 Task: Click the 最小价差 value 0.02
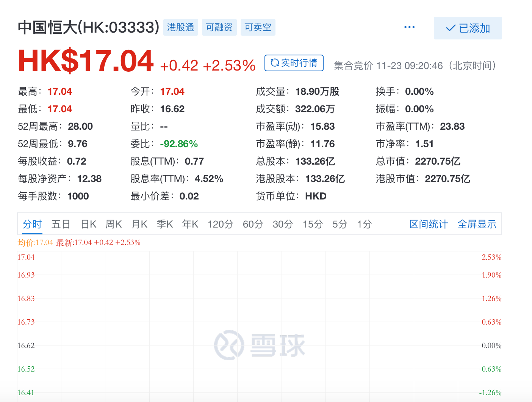click(x=189, y=196)
